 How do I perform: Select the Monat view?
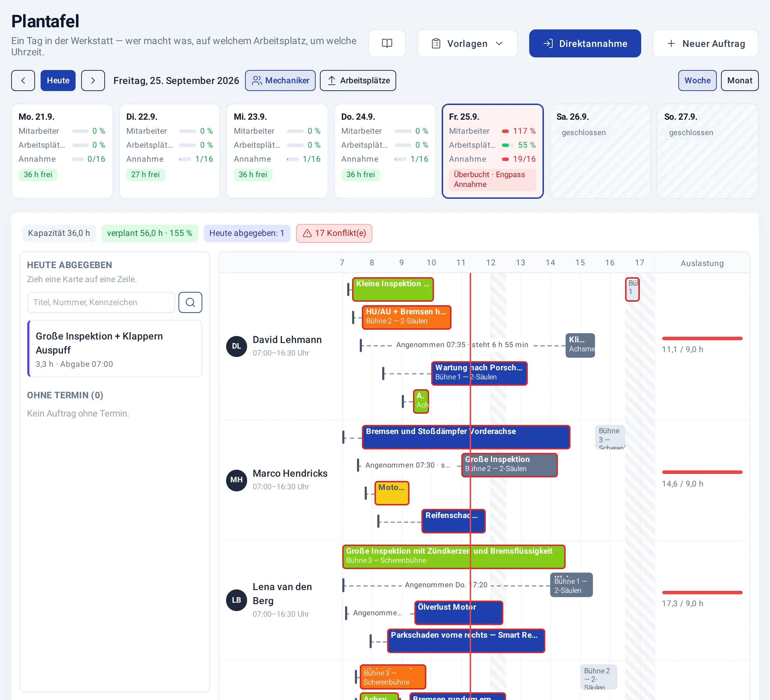(740, 80)
